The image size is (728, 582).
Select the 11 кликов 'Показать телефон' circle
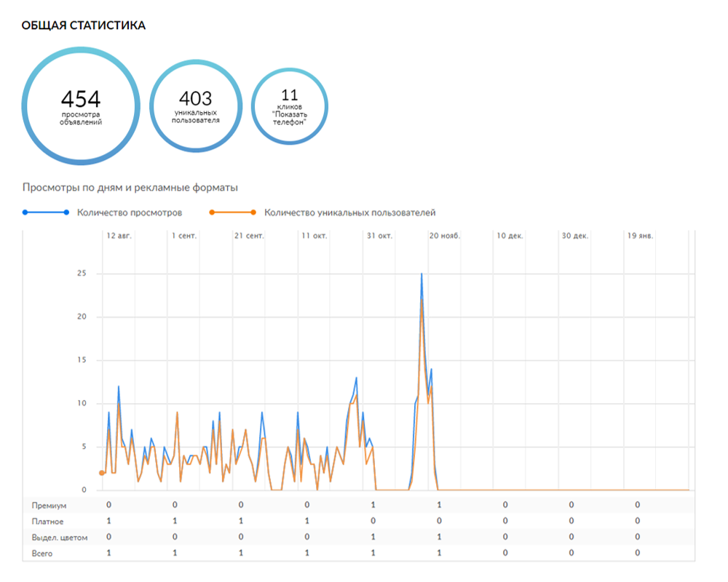point(290,106)
